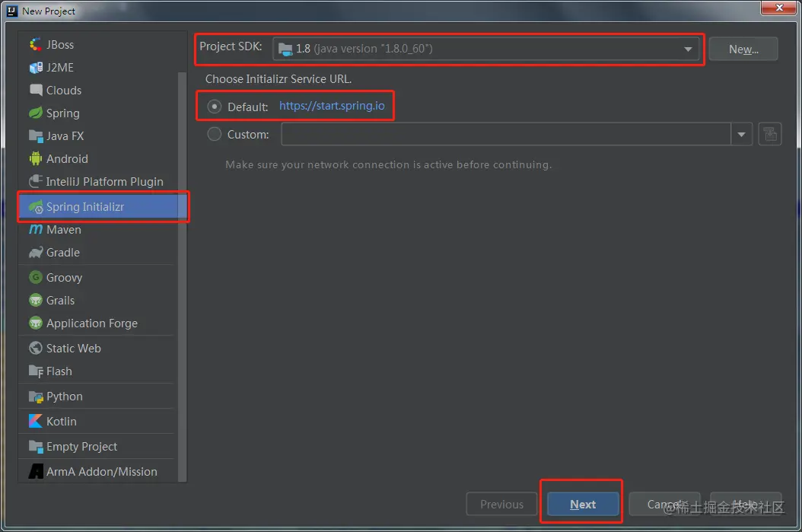Click the browse icon beside the Custom URL field
This screenshot has height=532, width=802.
(x=770, y=135)
